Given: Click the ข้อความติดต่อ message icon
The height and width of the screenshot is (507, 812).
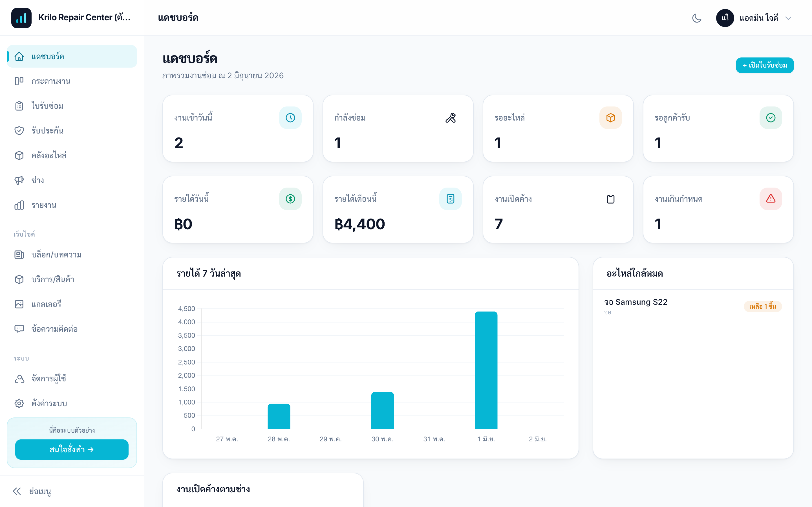Looking at the screenshot, I should (x=19, y=329).
